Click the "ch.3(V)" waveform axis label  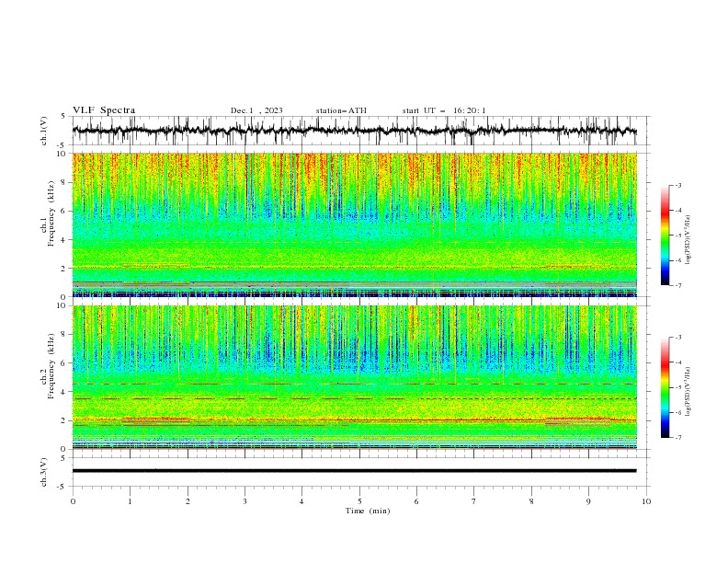(x=44, y=472)
